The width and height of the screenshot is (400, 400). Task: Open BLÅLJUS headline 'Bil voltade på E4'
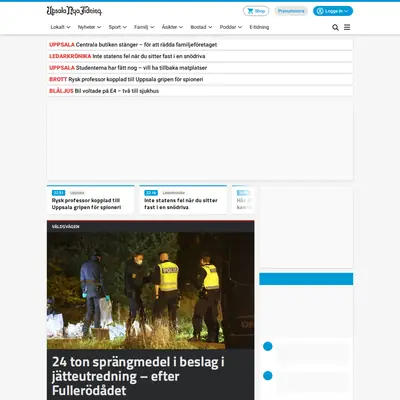pyautogui.click(x=200, y=91)
